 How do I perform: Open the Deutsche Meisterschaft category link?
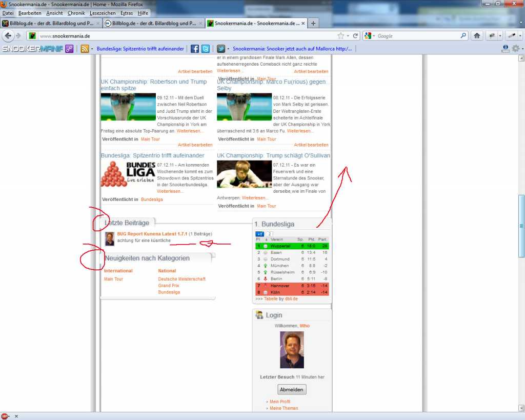point(181,279)
